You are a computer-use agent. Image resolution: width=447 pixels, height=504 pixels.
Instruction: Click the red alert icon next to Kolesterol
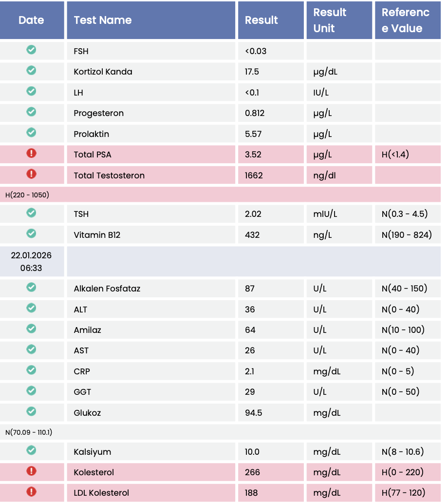click(x=31, y=471)
